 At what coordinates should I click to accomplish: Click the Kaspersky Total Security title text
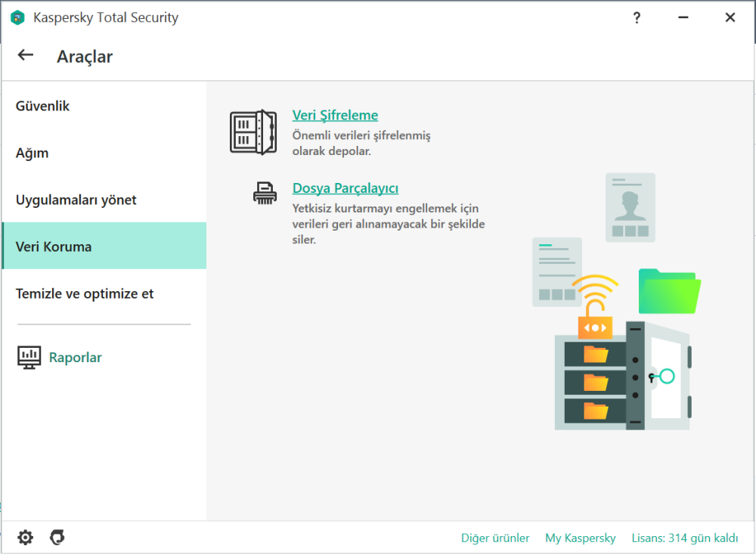pos(106,18)
